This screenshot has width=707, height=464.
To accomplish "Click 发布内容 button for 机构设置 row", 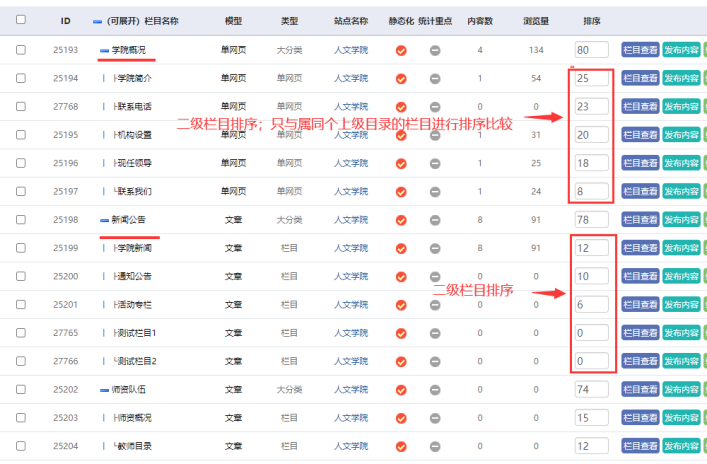I will pos(681,135).
